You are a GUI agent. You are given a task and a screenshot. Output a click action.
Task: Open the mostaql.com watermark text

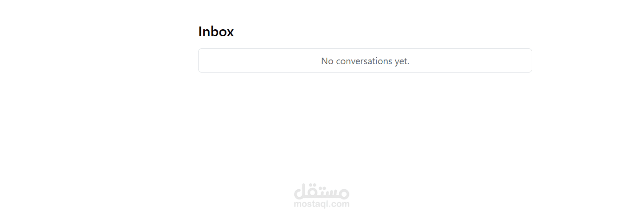pyautogui.click(x=322, y=204)
